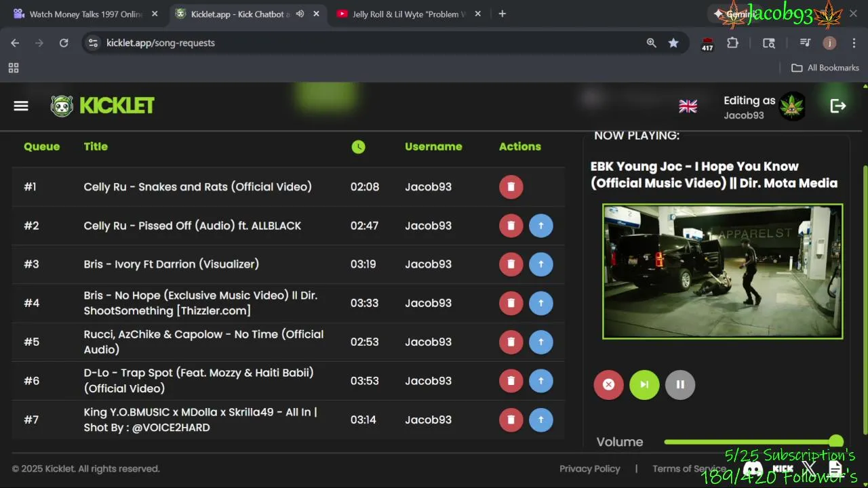The height and width of the screenshot is (488, 868).
Task: Go back in browser history
Action: pos(15,43)
